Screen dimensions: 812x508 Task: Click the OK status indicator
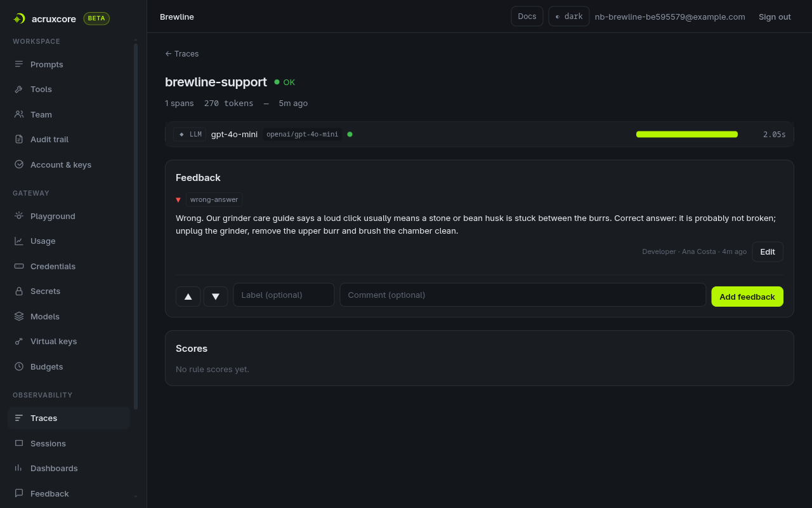point(285,82)
